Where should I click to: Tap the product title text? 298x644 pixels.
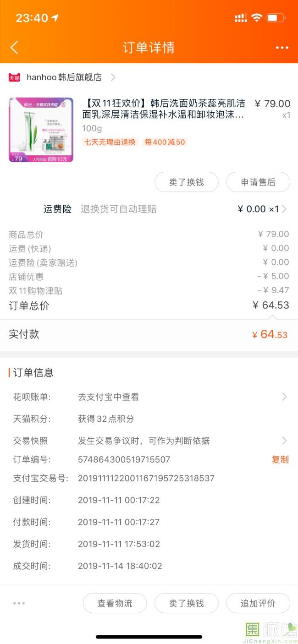(x=164, y=109)
